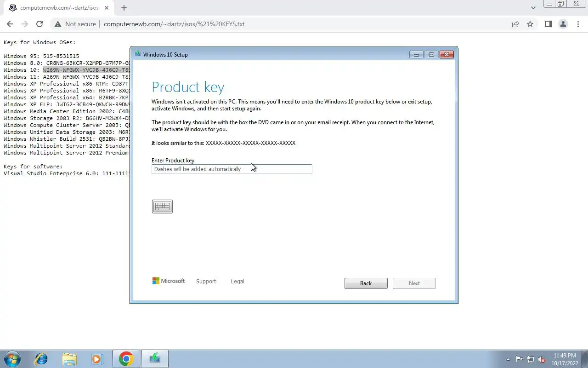Viewport: 588px width, 368px height.
Task: Click the Windows XP Professional x64 line
Action: coord(67,98)
